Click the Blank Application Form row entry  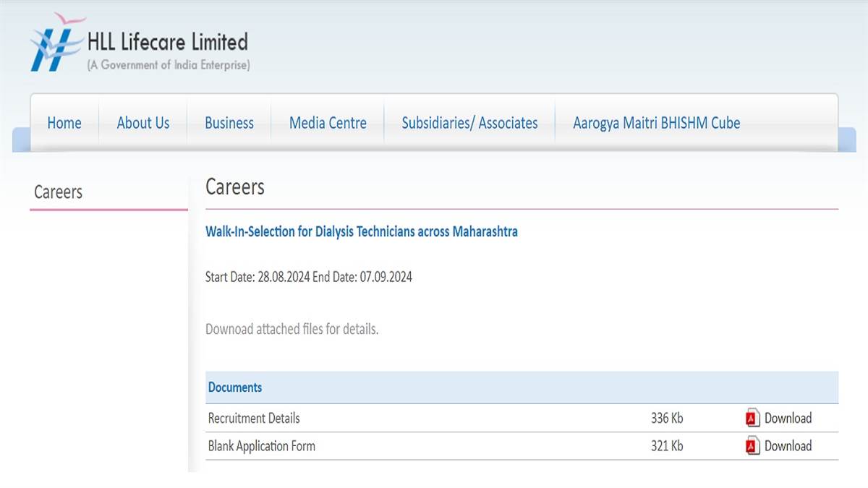261,446
